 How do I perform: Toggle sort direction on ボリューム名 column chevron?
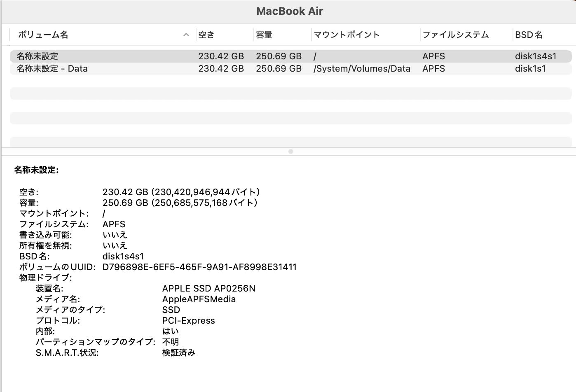(186, 35)
